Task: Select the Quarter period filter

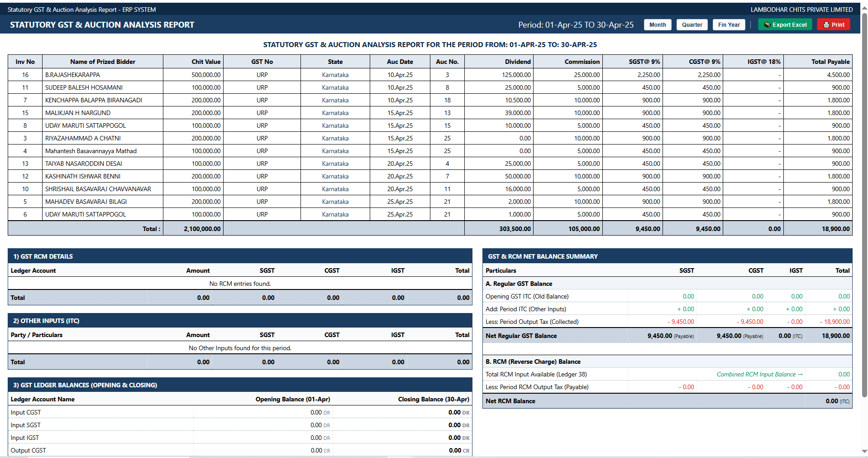Action: click(x=692, y=25)
